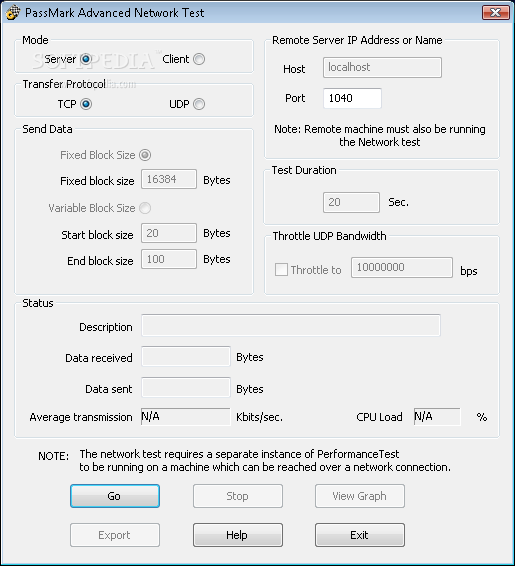
Task: Click the 'Throttle UDP Bandwidth' group heading
Action: pyautogui.click(x=329, y=236)
